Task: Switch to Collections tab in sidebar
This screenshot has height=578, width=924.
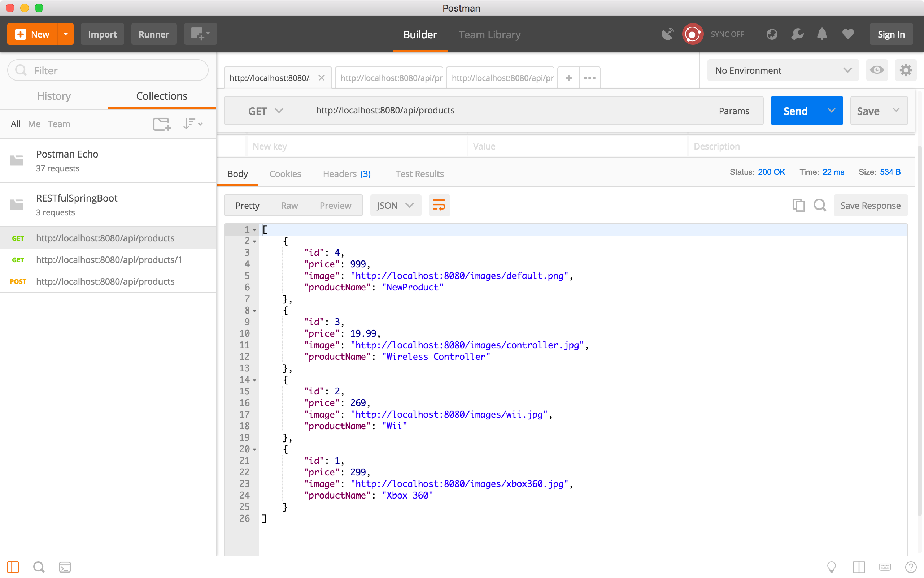Action: tap(162, 96)
